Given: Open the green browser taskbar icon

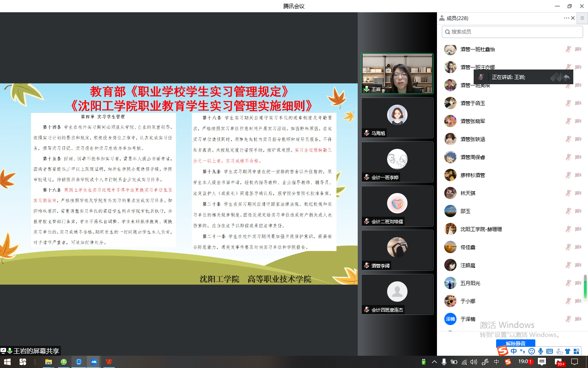Looking at the screenshot, I should click(x=64, y=362).
